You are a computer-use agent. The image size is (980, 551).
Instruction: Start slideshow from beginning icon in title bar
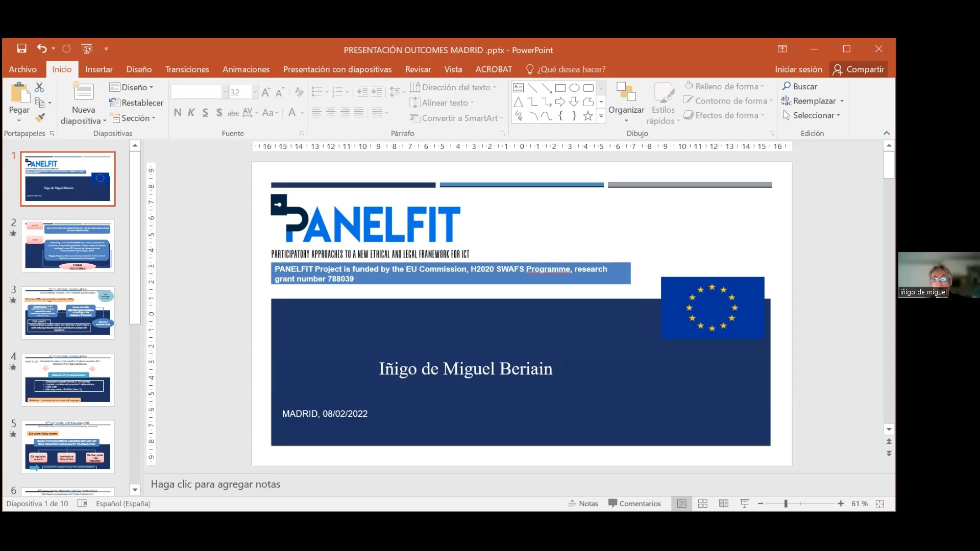(87, 48)
